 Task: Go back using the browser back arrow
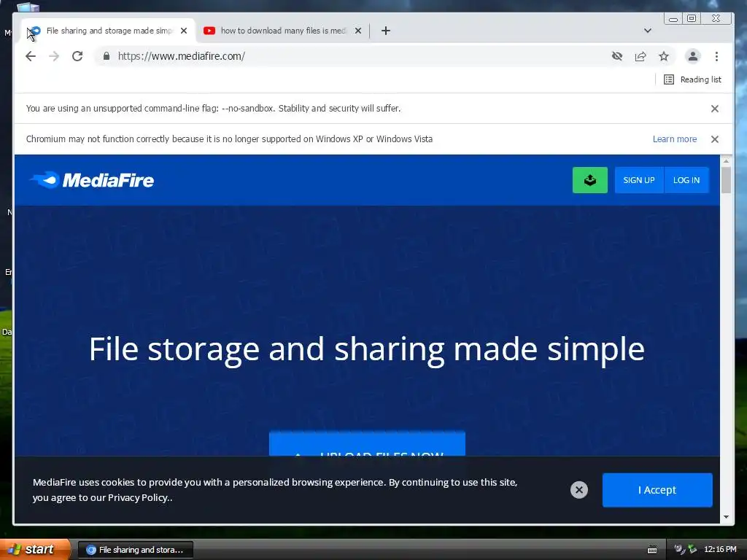[31, 56]
